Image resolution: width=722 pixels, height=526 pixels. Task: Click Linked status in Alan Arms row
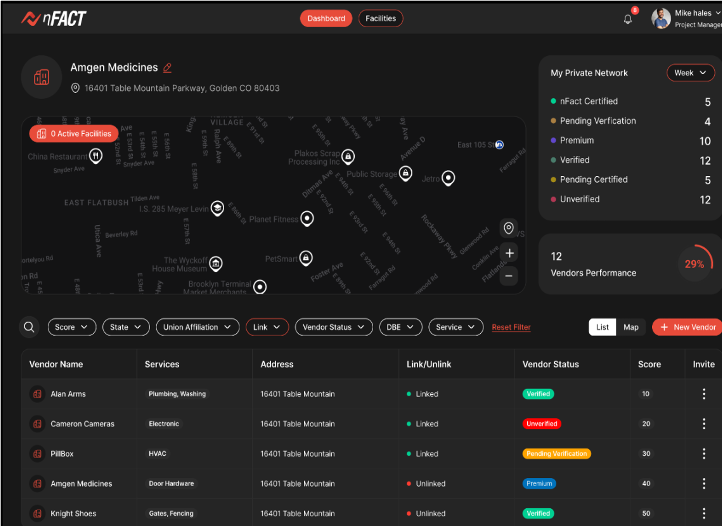click(422, 394)
